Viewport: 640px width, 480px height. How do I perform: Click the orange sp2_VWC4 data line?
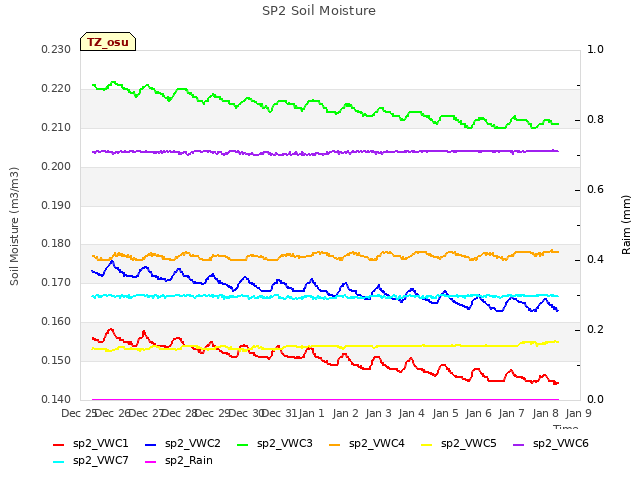(325, 256)
